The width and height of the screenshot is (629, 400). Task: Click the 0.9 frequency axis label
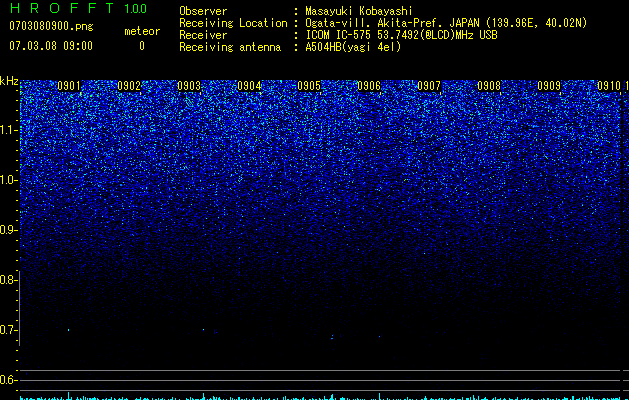(x=8, y=230)
